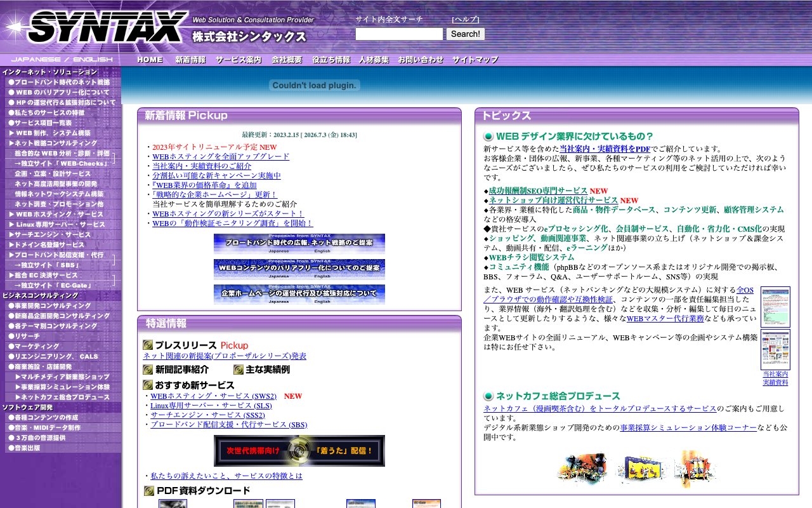The image size is (812, 508).
Task: Open 会社概要 in the top navigation
Action: 287,60
